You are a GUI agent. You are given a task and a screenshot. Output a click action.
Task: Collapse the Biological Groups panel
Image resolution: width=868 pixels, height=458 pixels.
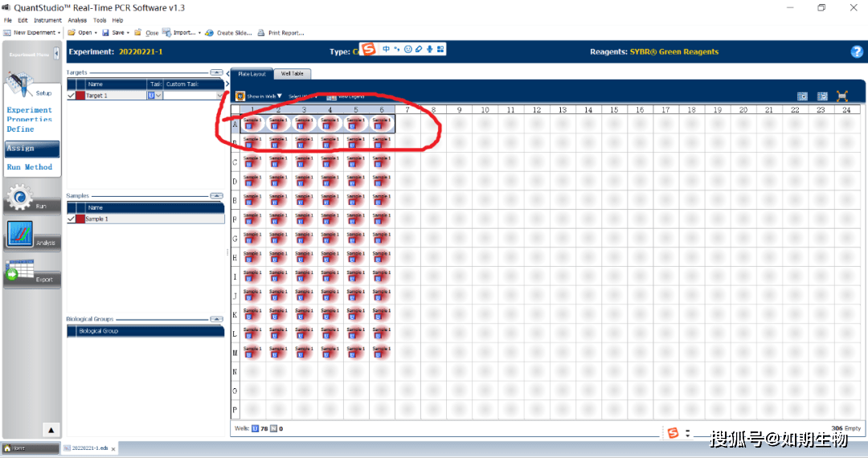click(x=216, y=319)
